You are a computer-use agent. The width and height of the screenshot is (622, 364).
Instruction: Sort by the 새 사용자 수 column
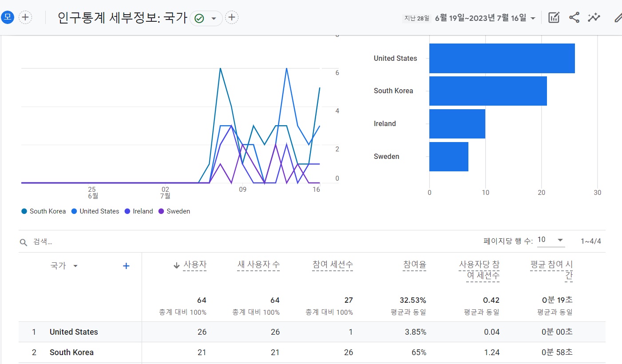click(258, 265)
